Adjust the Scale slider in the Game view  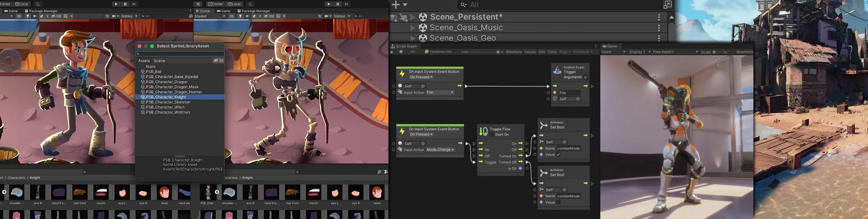pos(717,52)
